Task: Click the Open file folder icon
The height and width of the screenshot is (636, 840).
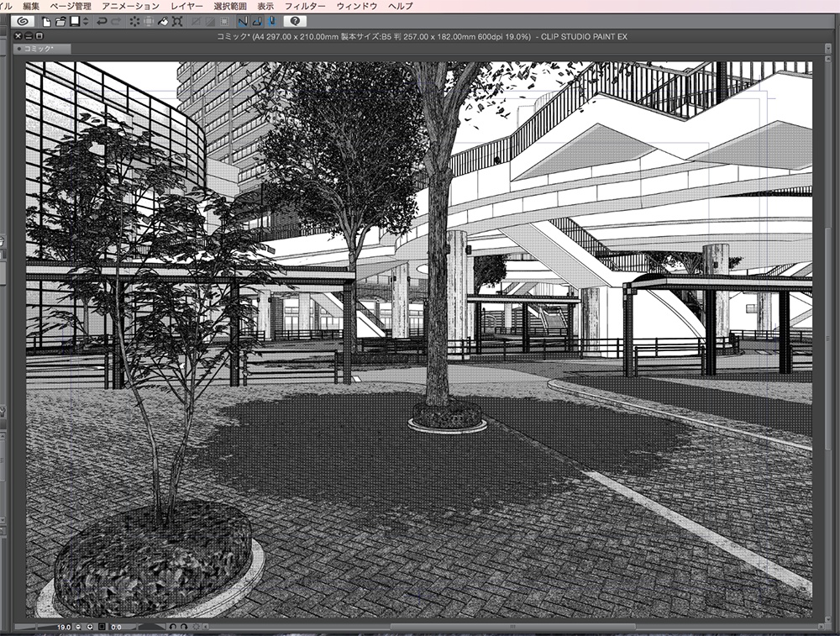Action: pos(60,22)
